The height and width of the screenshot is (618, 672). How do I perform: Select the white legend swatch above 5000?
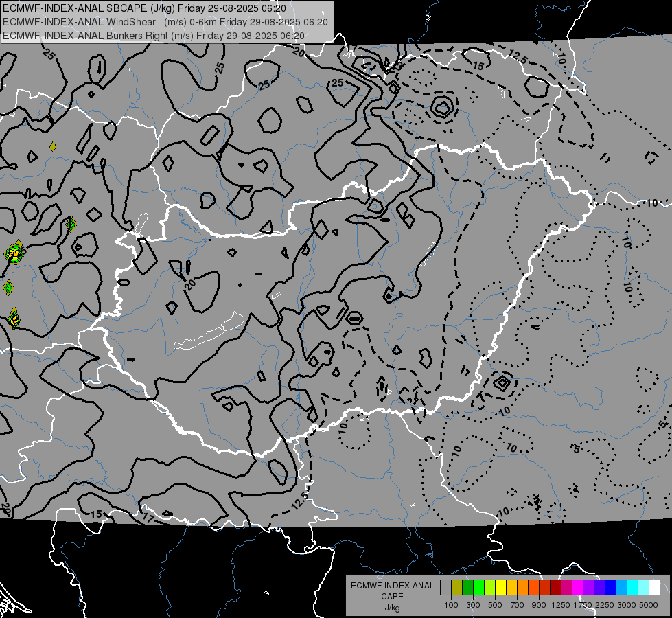[x=654, y=588]
